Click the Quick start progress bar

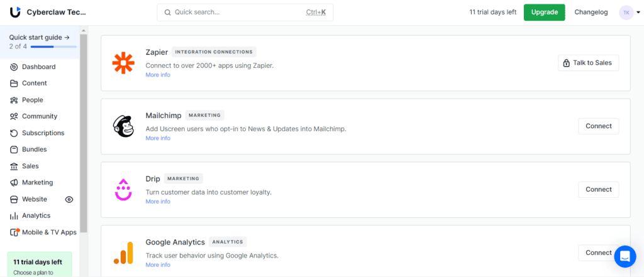click(53, 46)
